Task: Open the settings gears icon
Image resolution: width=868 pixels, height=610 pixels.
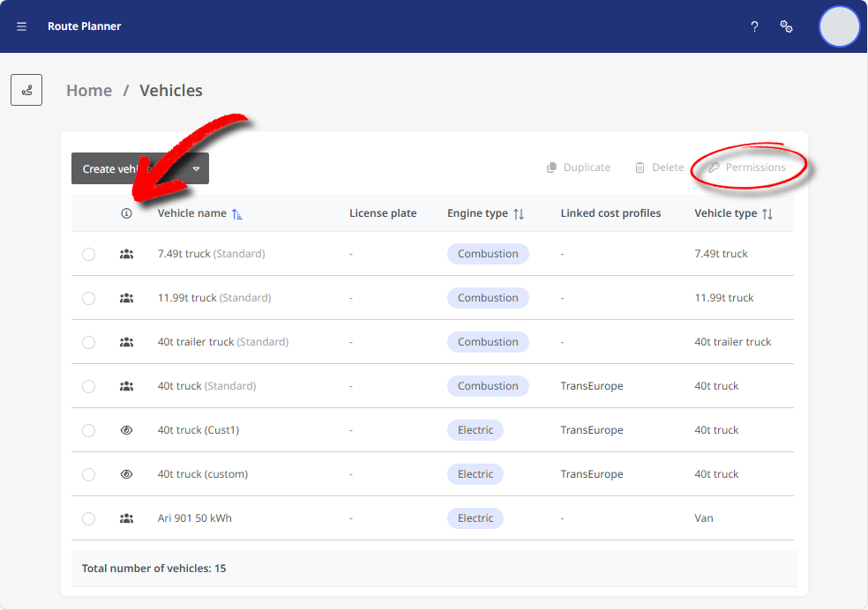Action: (x=786, y=26)
